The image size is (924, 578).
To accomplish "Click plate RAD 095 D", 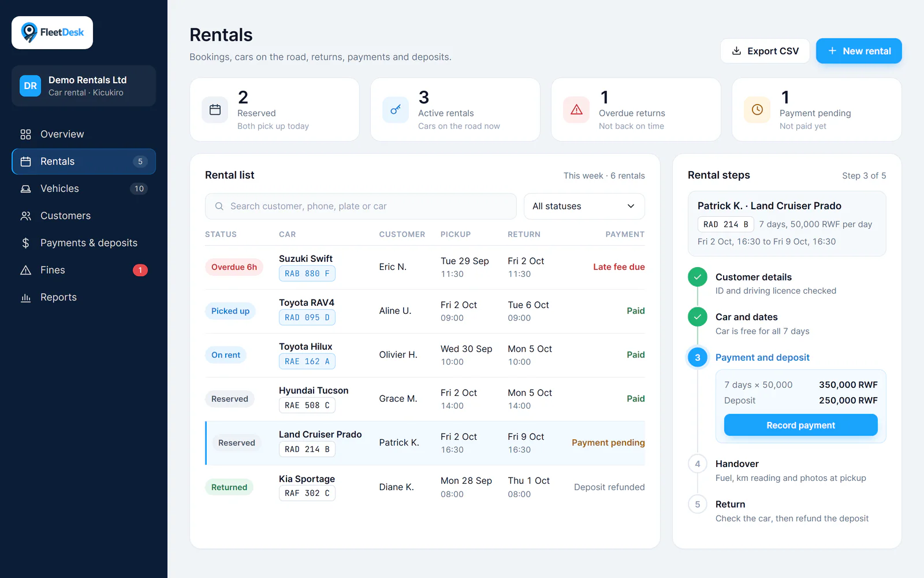I will [307, 317].
